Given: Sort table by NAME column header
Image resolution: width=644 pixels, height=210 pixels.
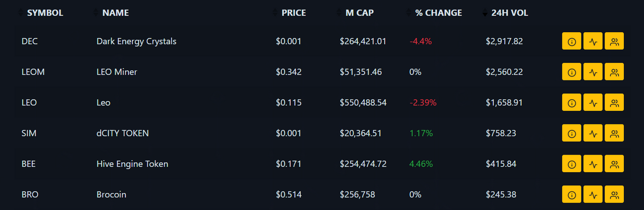Looking at the screenshot, I should 115,13.
